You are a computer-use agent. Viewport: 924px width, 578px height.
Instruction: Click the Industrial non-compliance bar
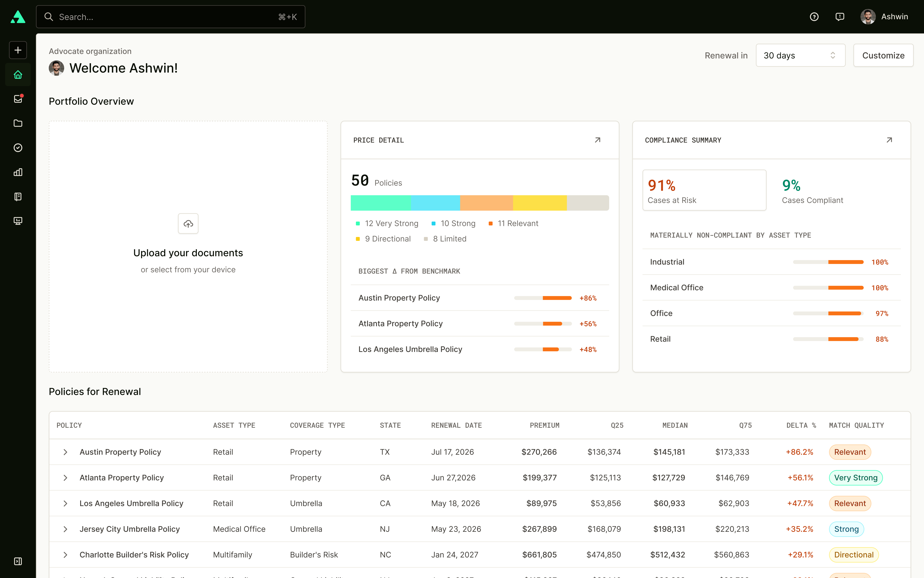[x=828, y=262]
